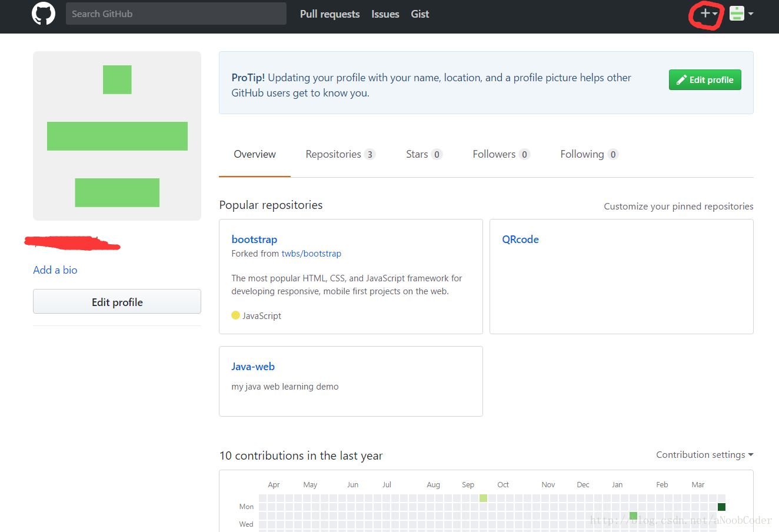Click the green Edit profile button in ProTip
779x532 pixels.
tap(705, 80)
